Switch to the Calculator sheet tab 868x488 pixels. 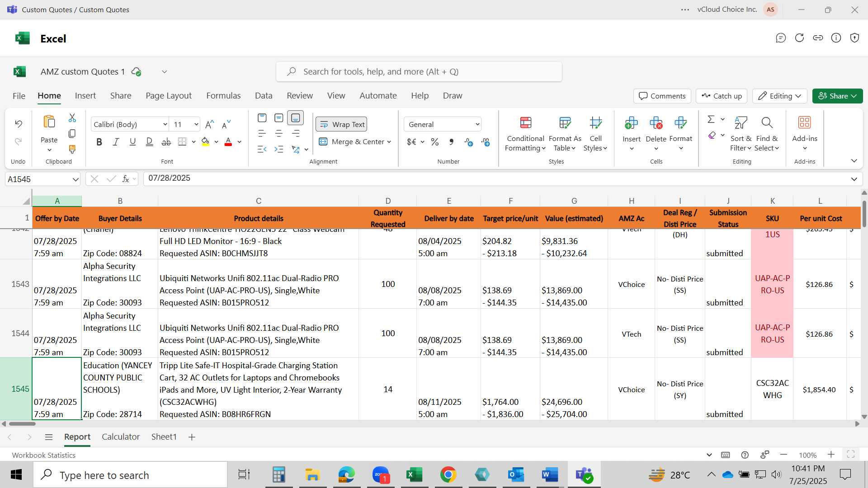(x=121, y=437)
